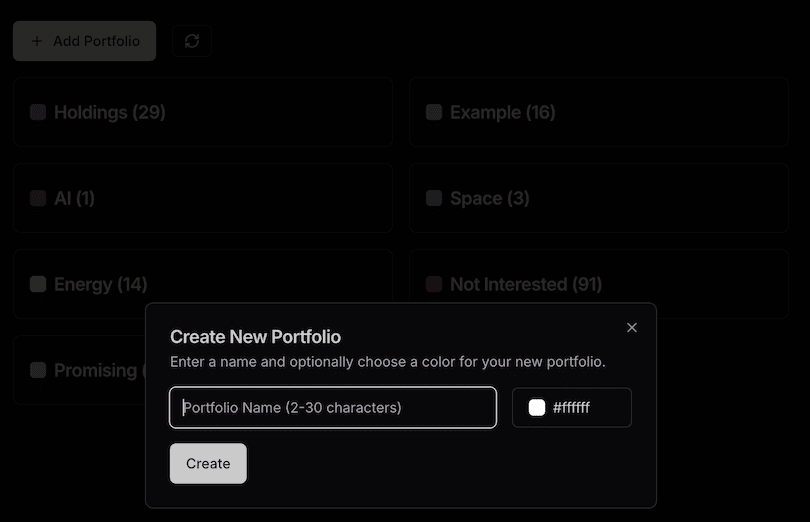The image size is (810, 522).
Task: Open the Holdings (29) portfolio card
Action: pos(250,112)
